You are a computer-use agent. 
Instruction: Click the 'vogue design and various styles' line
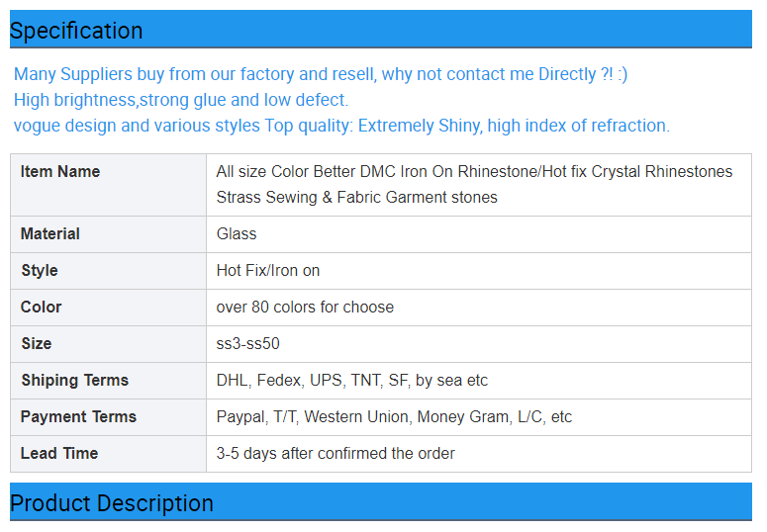341,126
